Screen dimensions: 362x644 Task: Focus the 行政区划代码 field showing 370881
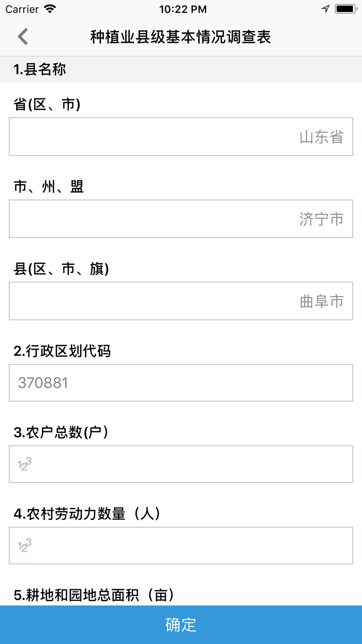click(x=181, y=383)
